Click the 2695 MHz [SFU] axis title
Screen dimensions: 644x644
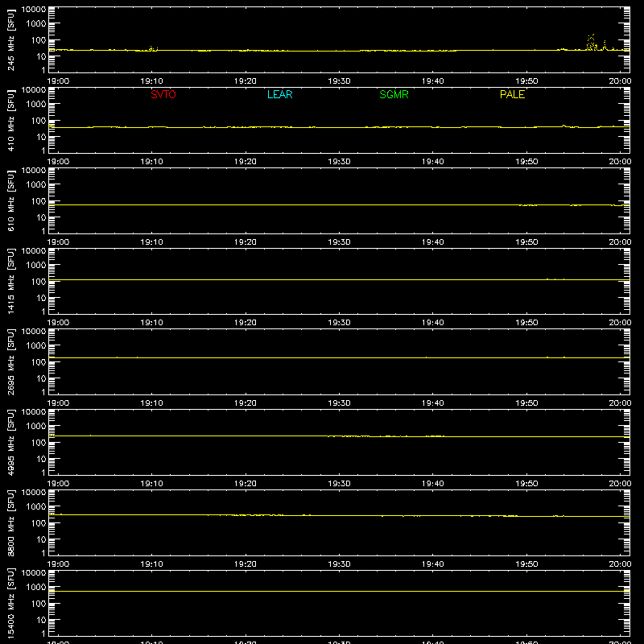click(x=11, y=361)
